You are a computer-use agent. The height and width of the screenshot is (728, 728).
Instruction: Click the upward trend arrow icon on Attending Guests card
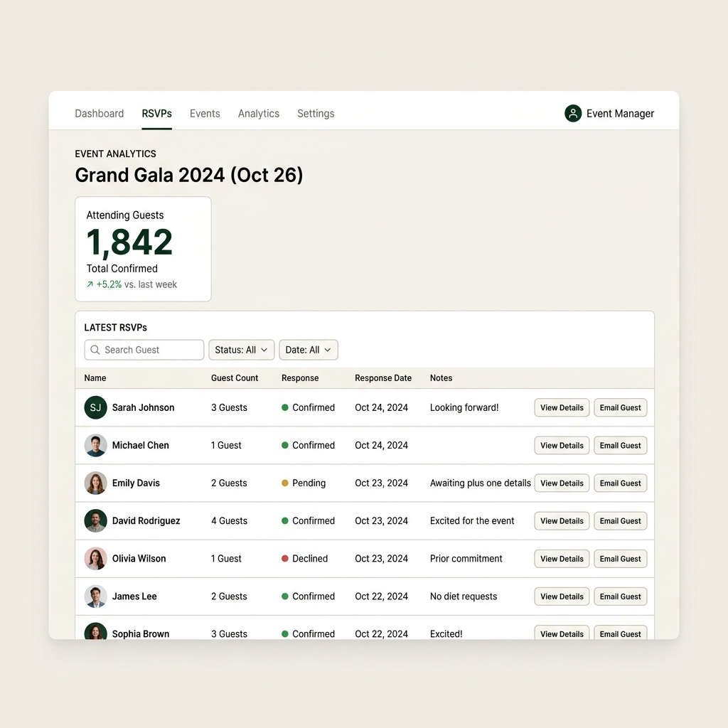[x=91, y=284]
